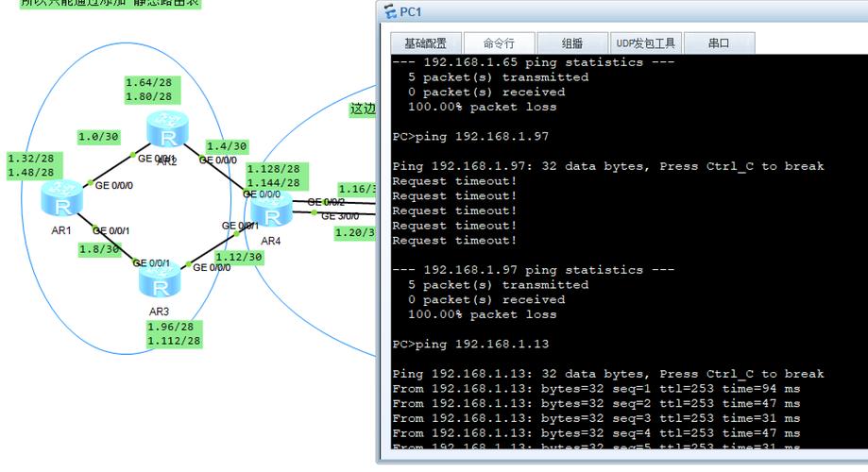Select the AR2 router icon
Screen dimensions: 868x472
[x=167, y=127]
